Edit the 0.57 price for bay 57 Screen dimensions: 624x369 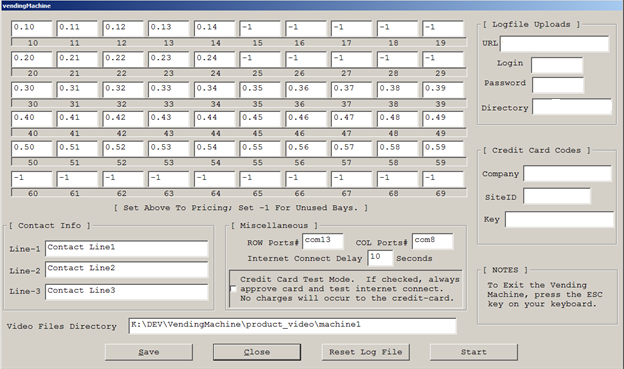351,148
